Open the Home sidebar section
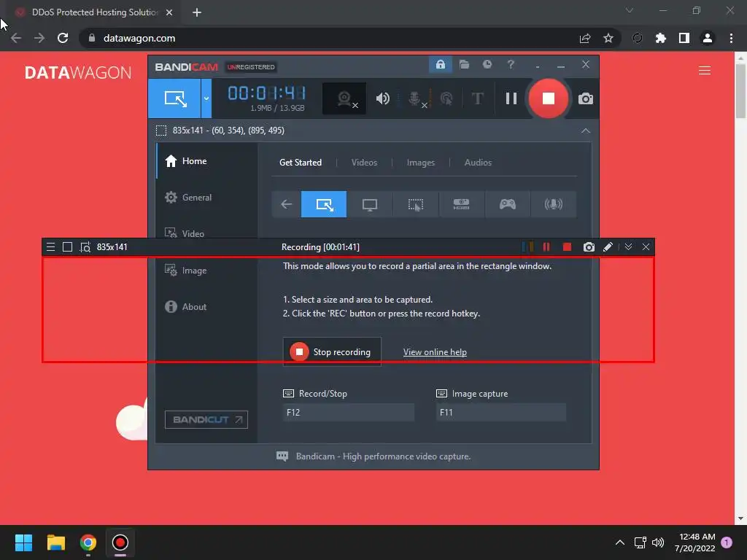This screenshot has width=747, height=560. (206, 161)
